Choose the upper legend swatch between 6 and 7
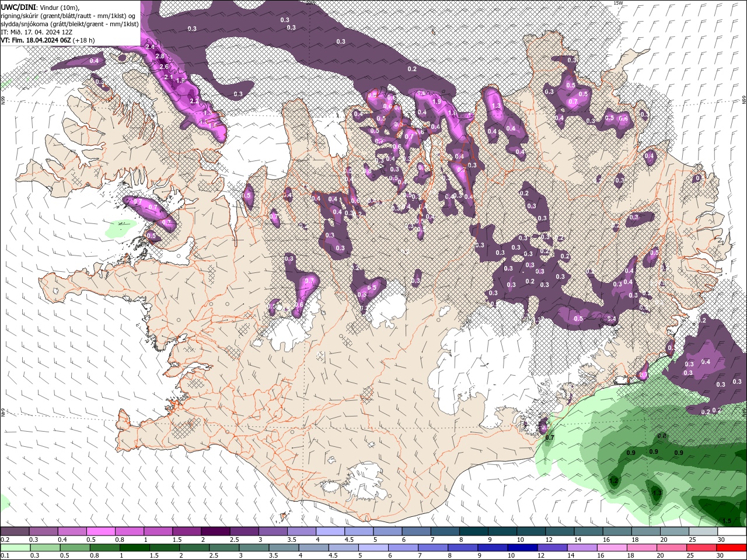This screenshot has width=747, height=560. (x=416, y=531)
